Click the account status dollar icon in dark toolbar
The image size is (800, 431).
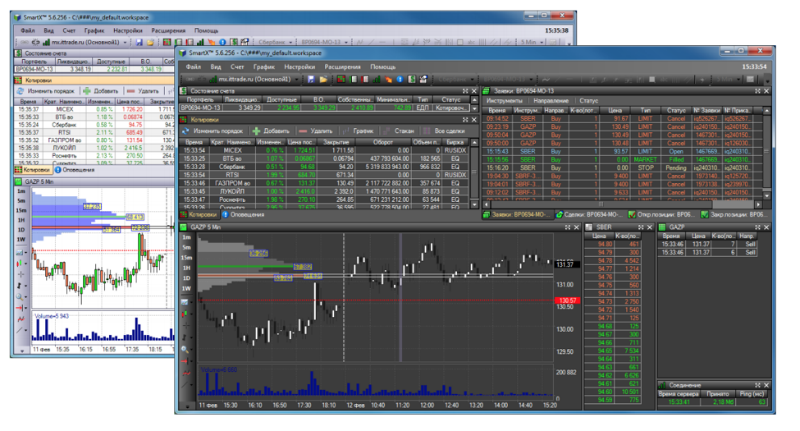tap(412, 80)
